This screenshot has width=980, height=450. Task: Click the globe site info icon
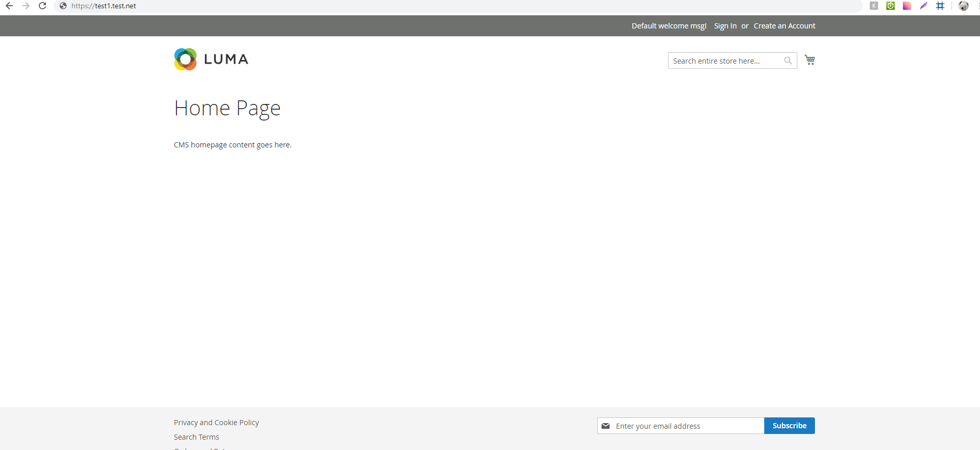point(63,6)
